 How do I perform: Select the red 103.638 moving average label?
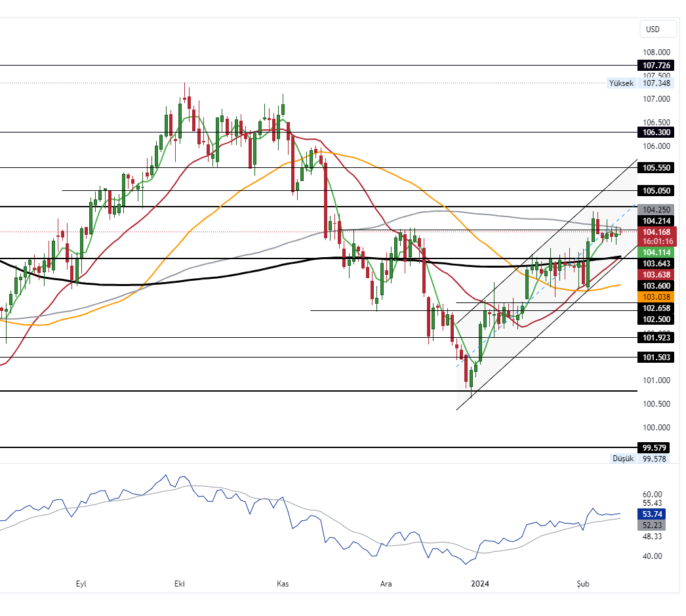point(656,274)
